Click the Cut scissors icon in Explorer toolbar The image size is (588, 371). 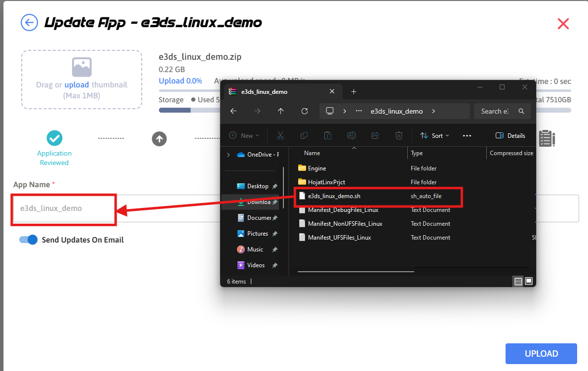(x=280, y=135)
